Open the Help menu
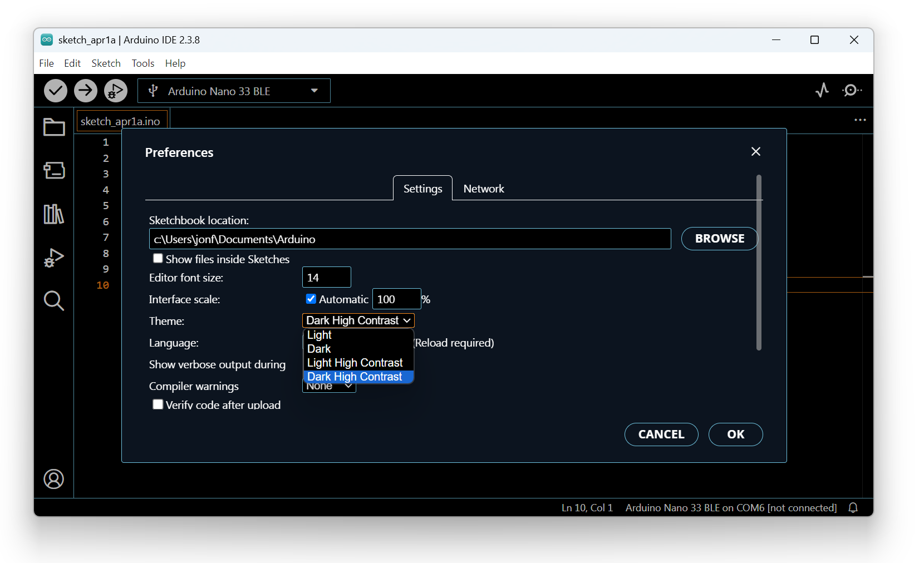The image size is (924, 563). click(175, 63)
